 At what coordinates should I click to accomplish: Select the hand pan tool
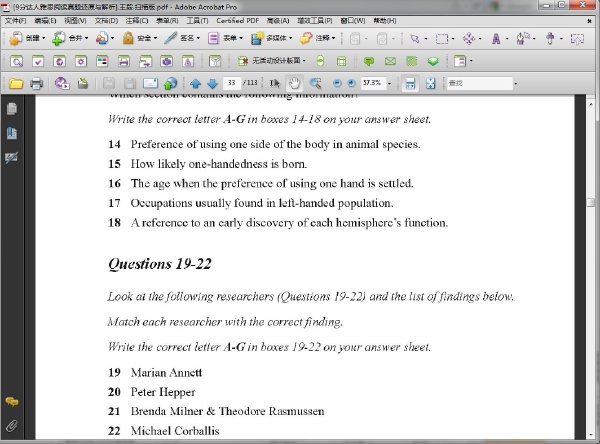(294, 83)
